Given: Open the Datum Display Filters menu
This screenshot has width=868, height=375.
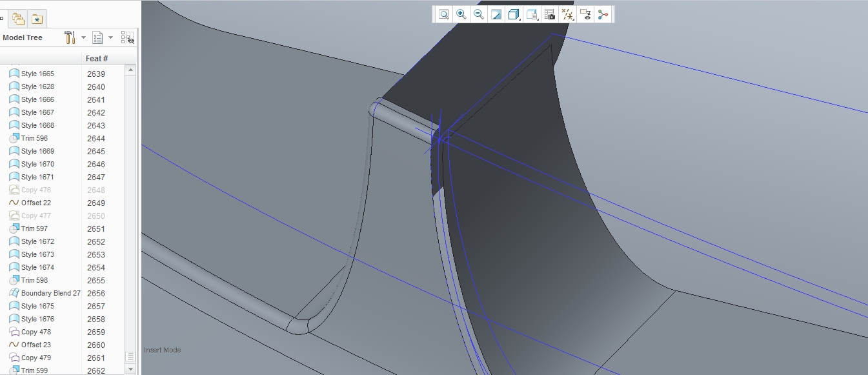Looking at the screenshot, I should point(567,14).
